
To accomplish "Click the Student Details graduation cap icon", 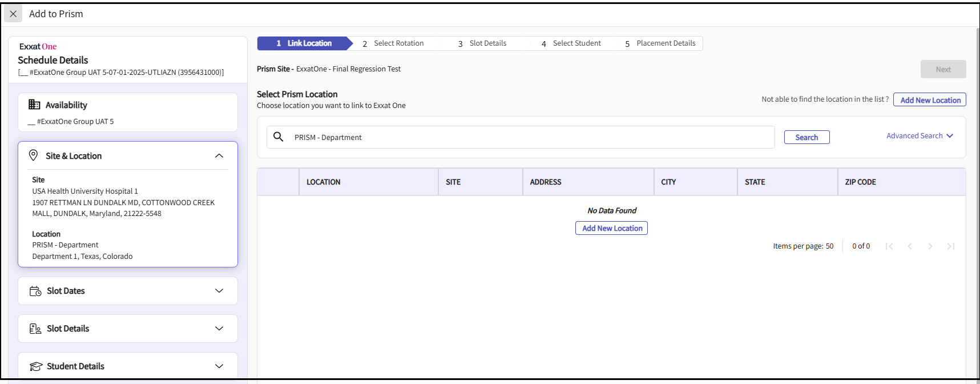I will pyautogui.click(x=35, y=366).
